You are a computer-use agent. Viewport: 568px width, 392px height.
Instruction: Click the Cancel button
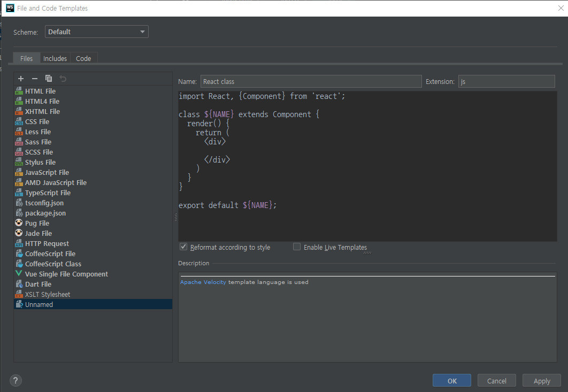[497, 381]
